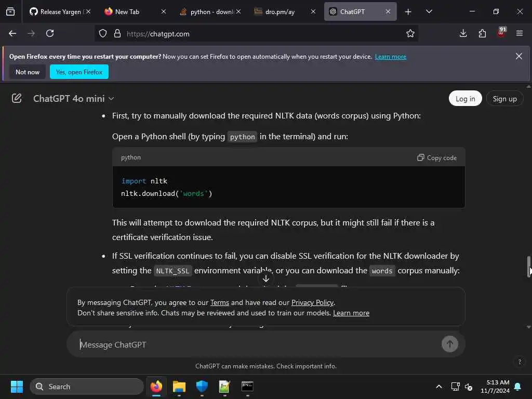This screenshot has width=532, height=399.
Task: Open the Privacy Policy link
Action: (312, 302)
